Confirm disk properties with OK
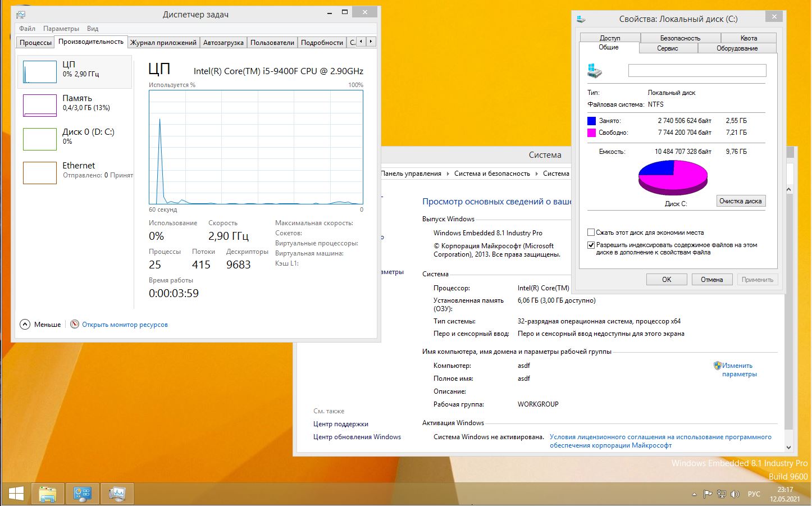 667,280
